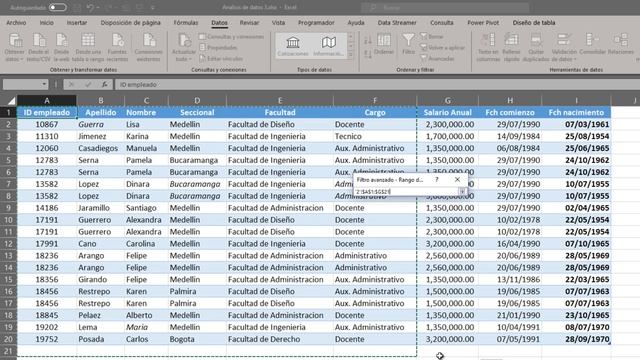Click the cancel X button in formula bar
This screenshot has height=360, width=640.
(x=71, y=84)
